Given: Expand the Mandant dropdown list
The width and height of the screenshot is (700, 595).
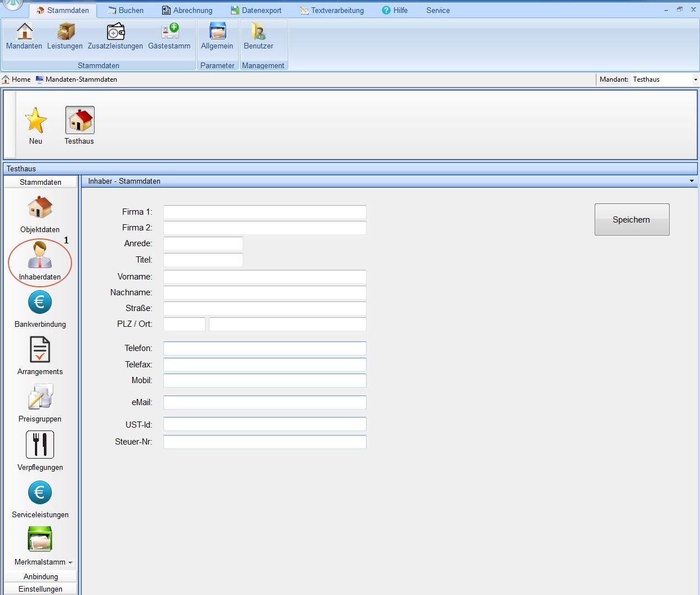Looking at the screenshot, I should [x=695, y=80].
